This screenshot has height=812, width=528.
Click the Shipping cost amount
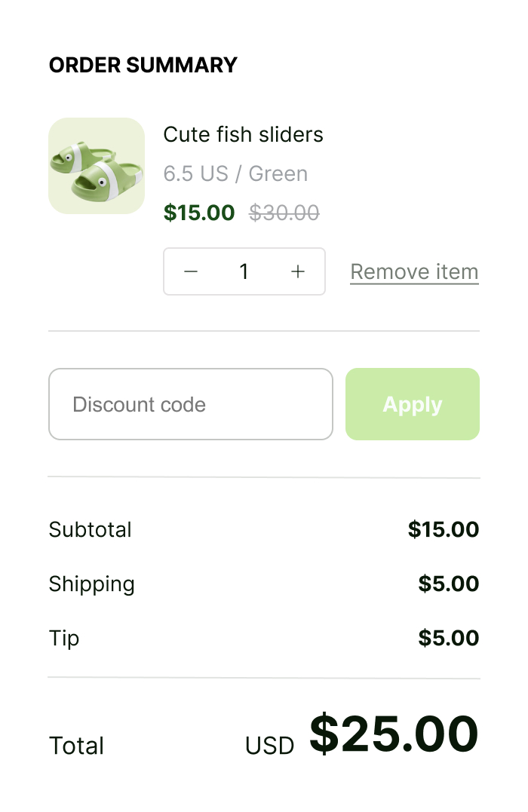[449, 584]
